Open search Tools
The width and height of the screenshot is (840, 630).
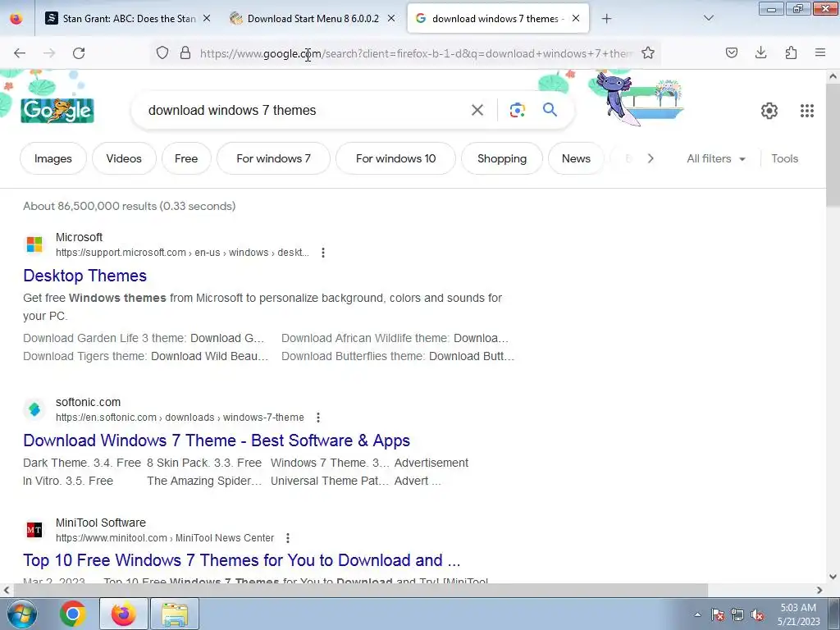tap(785, 158)
